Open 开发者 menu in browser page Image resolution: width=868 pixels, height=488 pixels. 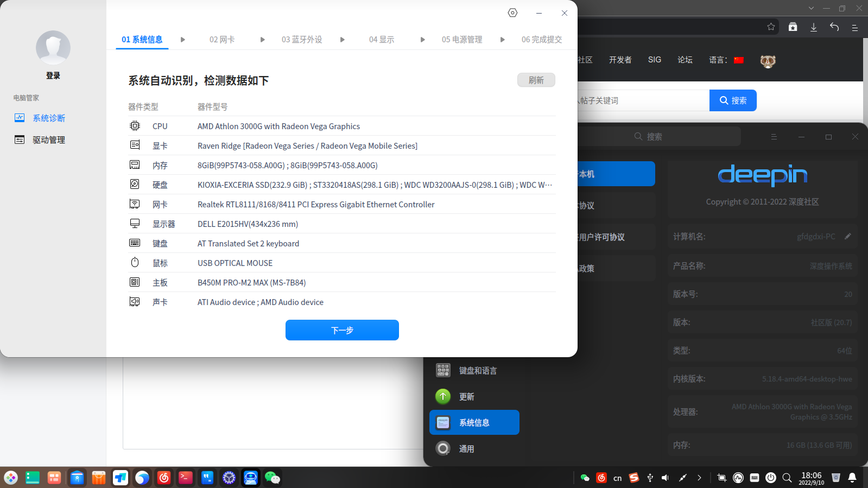click(x=620, y=60)
